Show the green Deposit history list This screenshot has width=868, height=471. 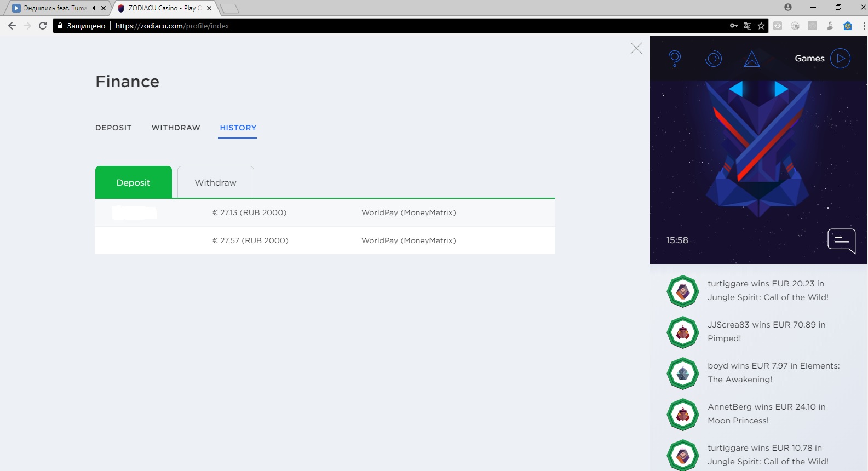point(134,182)
